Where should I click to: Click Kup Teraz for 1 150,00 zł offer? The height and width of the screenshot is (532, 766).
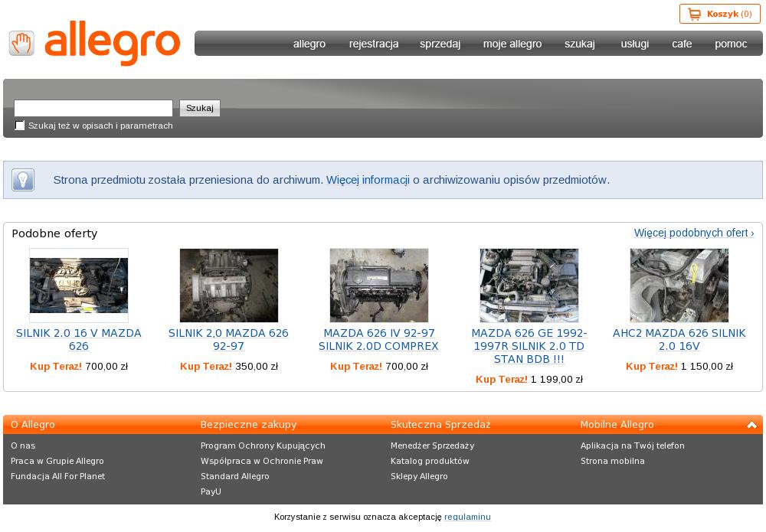pos(651,367)
